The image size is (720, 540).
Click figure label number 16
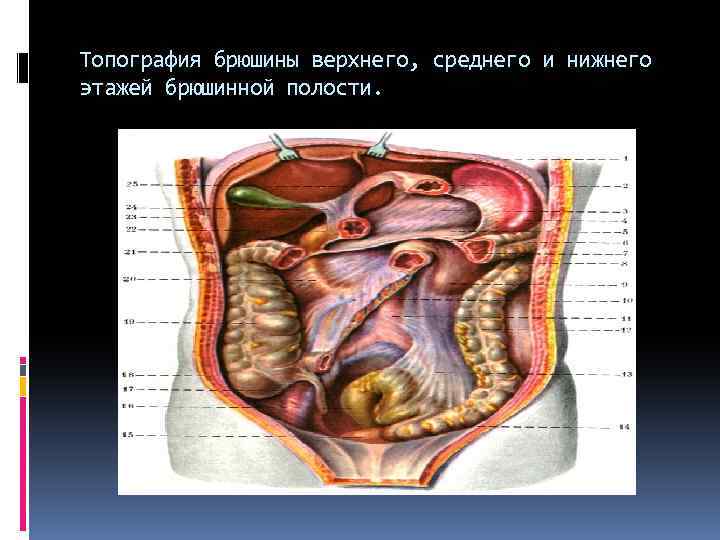click(x=128, y=406)
